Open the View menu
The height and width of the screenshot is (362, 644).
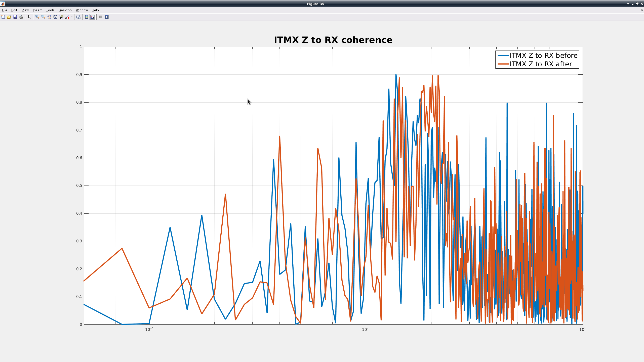tap(25, 10)
